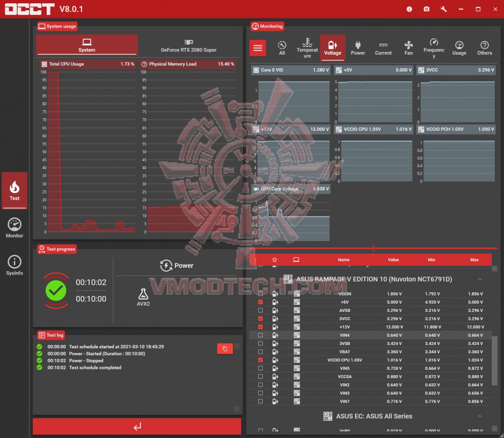The height and width of the screenshot is (438, 504).
Task: Switch to Temperature sensors
Action: [x=307, y=48]
